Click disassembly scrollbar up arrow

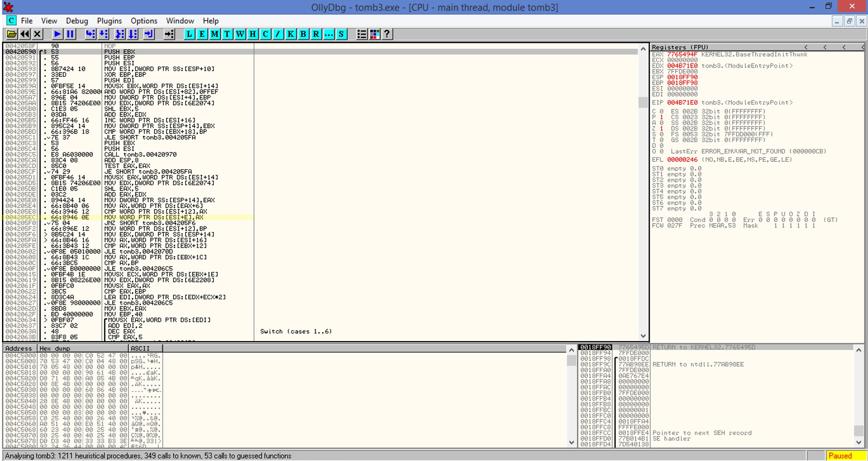pyautogui.click(x=643, y=49)
